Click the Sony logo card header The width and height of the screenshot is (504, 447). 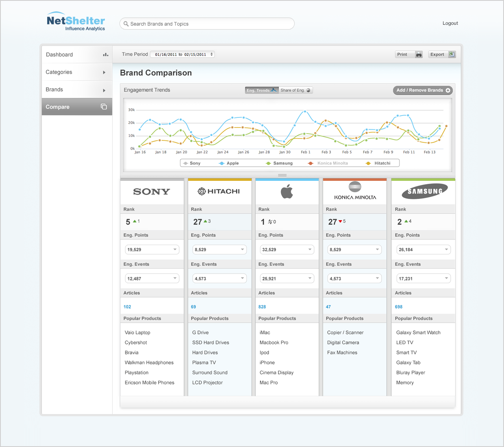coord(152,191)
